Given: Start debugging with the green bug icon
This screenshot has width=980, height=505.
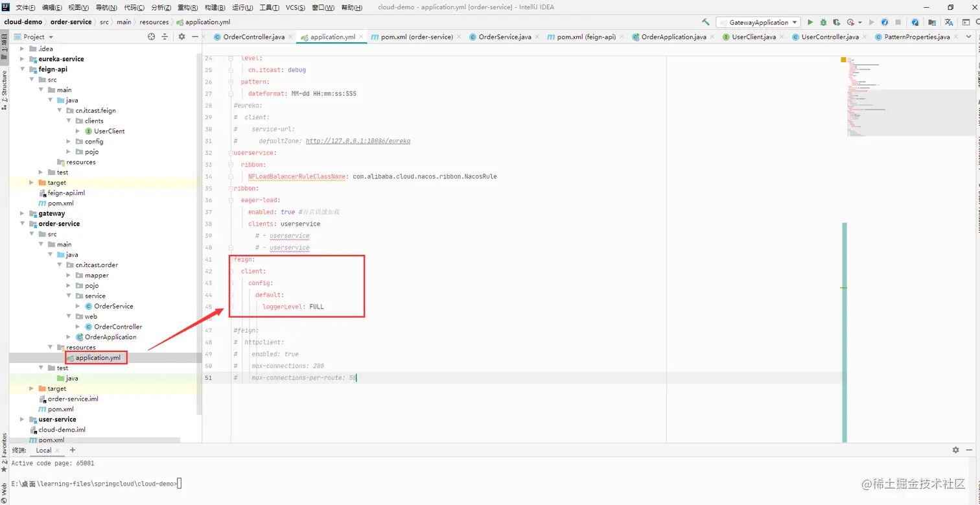Looking at the screenshot, I should (x=824, y=22).
